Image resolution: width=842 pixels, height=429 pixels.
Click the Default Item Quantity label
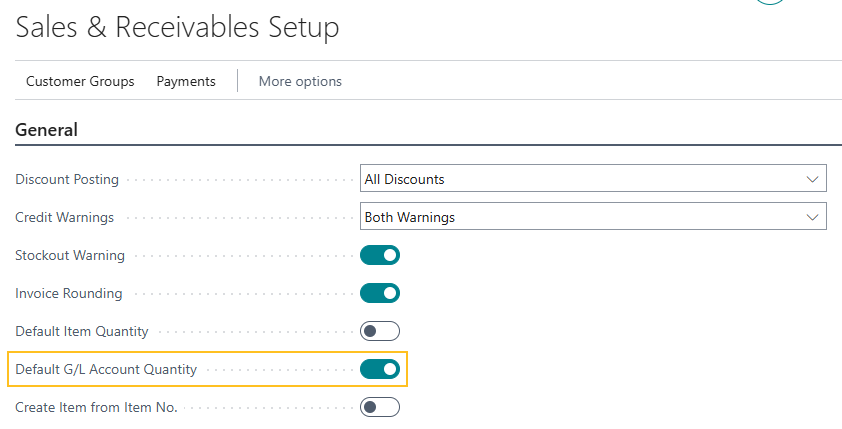point(82,331)
